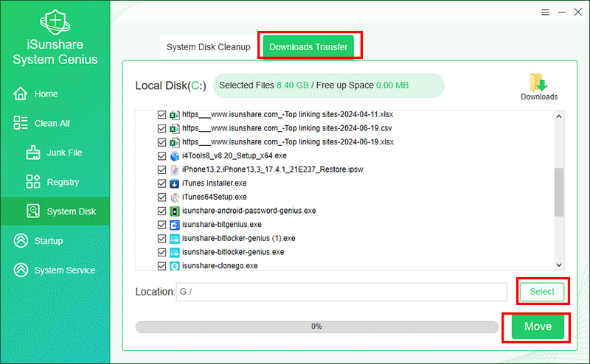590x364 pixels.
Task: Click the Location path input field
Action: pos(341,292)
